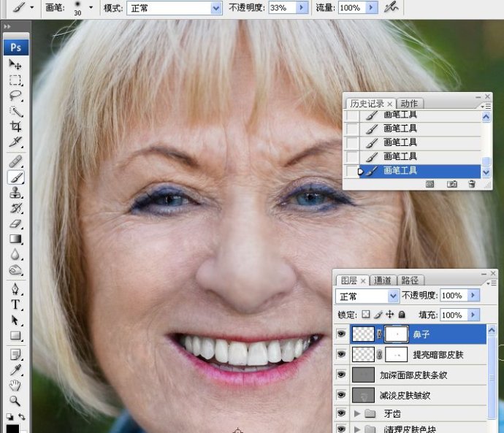The image size is (504, 433).
Task: Select the Type tool
Action: [x=15, y=304]
